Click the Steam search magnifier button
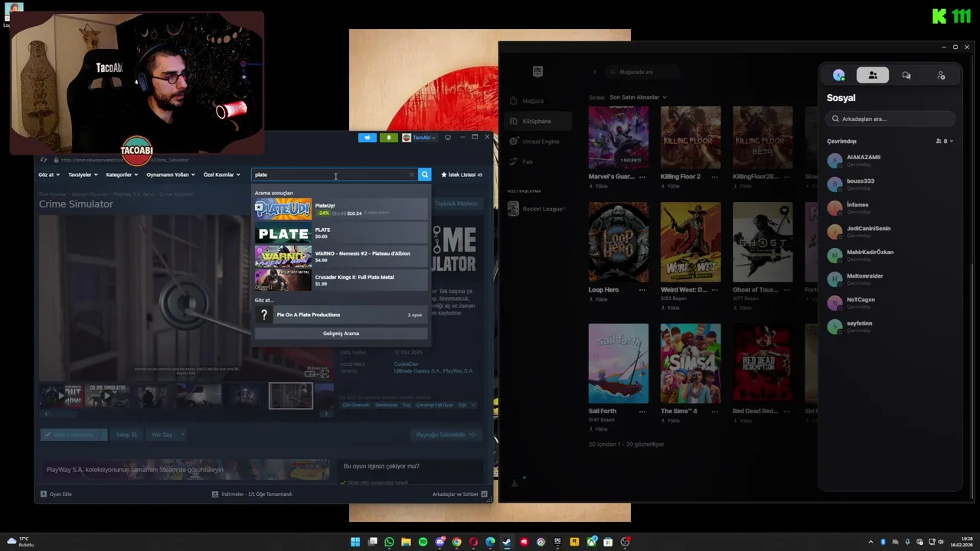Viewport: 980px width, 551px height. (425, 174)
